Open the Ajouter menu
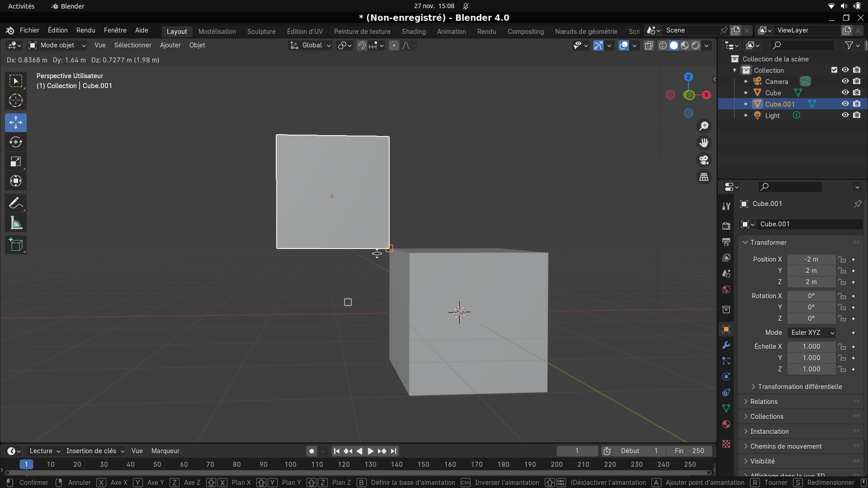Image resolution: width=868 pixels, height=488 pixels. pos(170,45)
